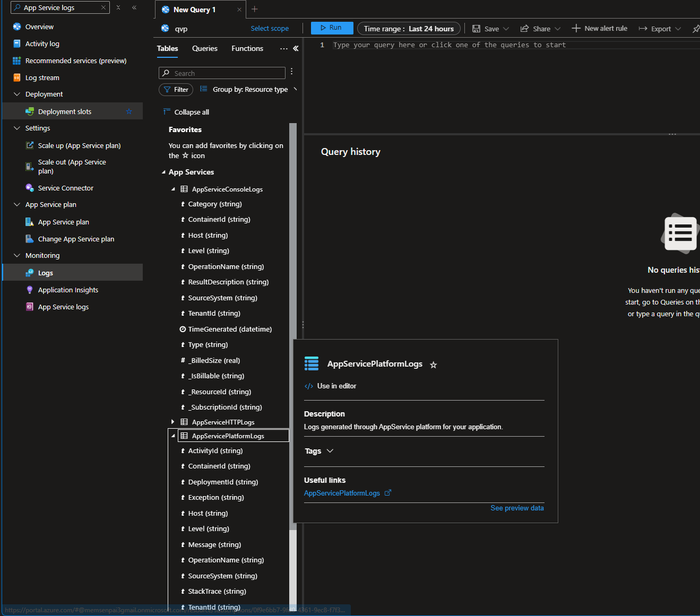This screenshot has width=700, height=616.
Task: Open the Save dropdown arrow
Action: (x=506, y=29)
